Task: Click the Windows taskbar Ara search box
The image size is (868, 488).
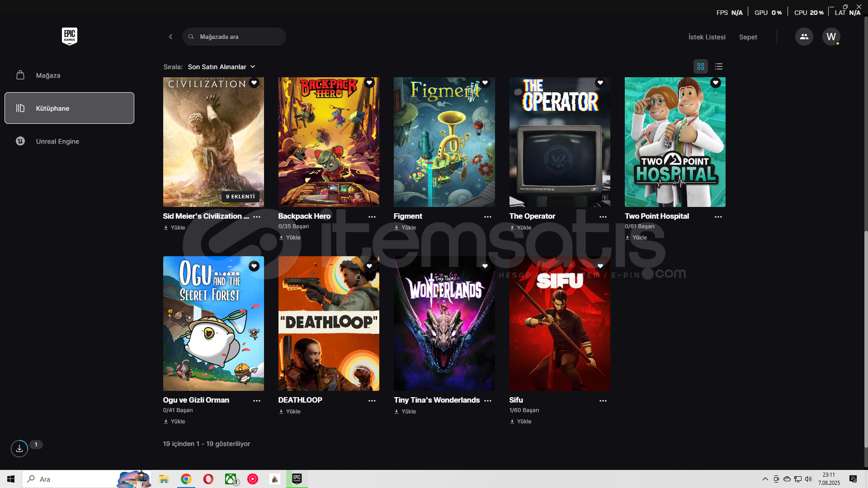Action: tap(86, 479)
